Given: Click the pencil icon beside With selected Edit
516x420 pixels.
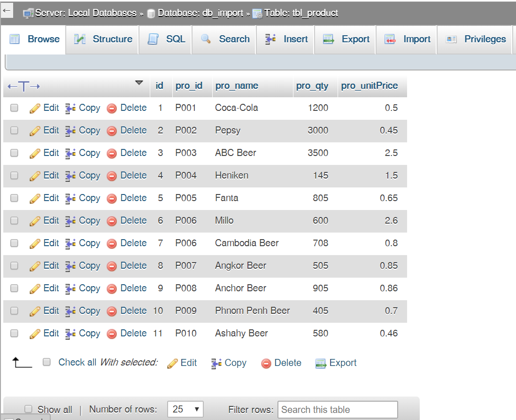Looking at the screenshot, I should [x=172, y=363].
